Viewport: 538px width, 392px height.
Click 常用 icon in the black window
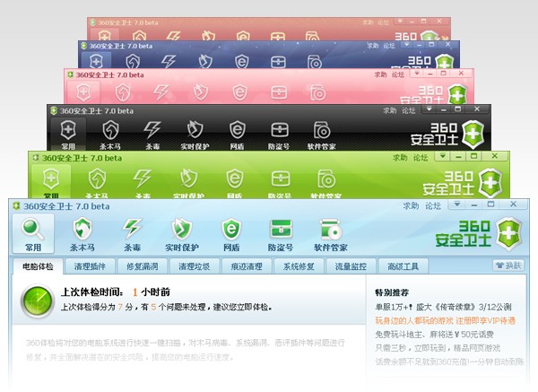click(68, 130)
